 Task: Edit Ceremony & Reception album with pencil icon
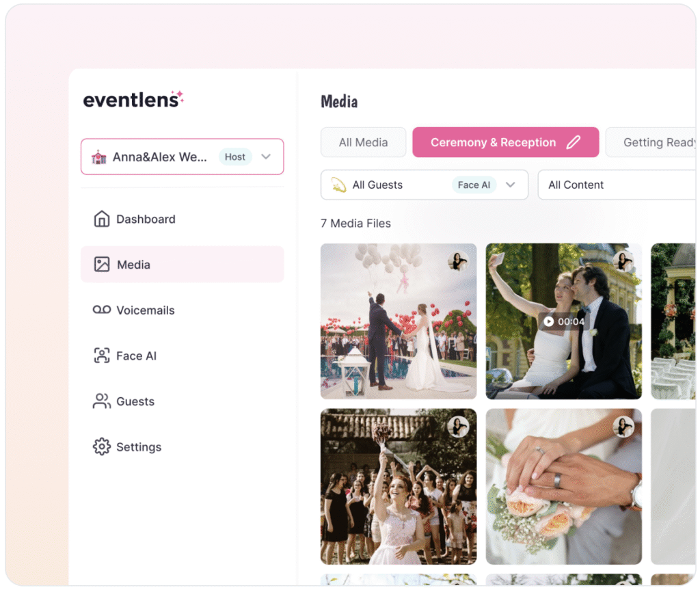pyautogui.click(x=574, y=142)
